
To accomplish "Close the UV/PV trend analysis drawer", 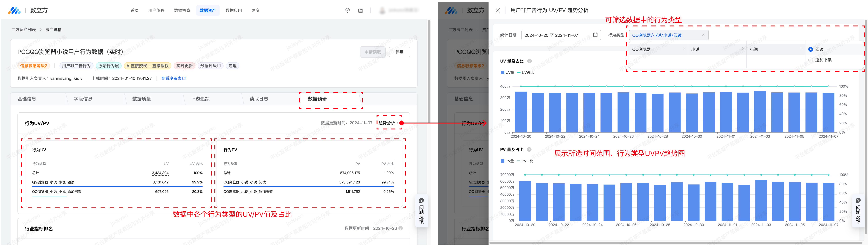I will (498, 10).
